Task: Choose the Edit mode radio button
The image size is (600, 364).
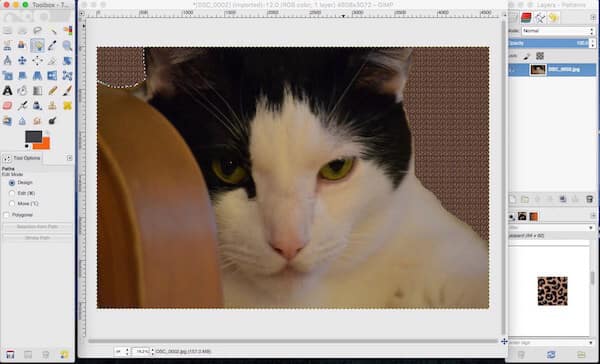Action: [12, 193]
